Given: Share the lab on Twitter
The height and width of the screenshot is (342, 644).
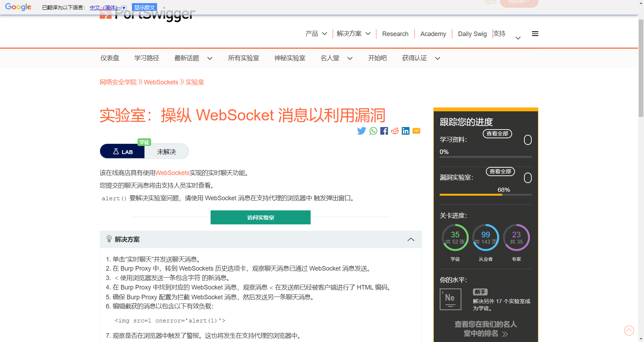Looking at the screenshot, I should coord(361,131).
